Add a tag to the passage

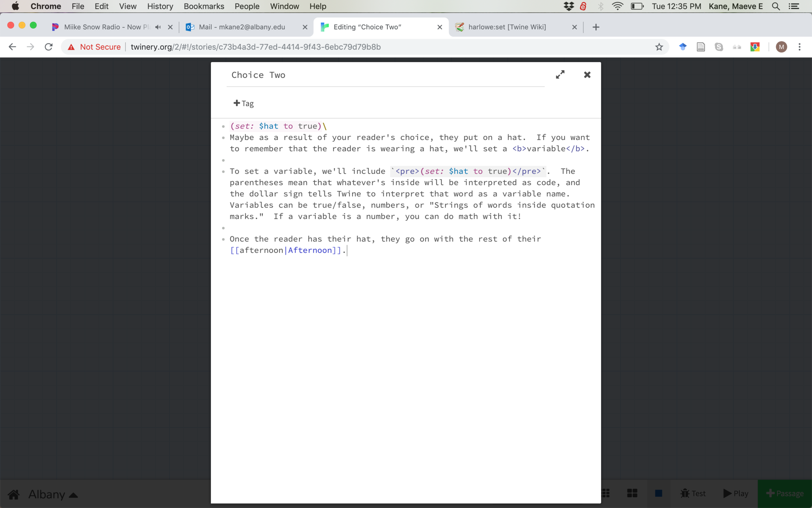tap(244, 103)
